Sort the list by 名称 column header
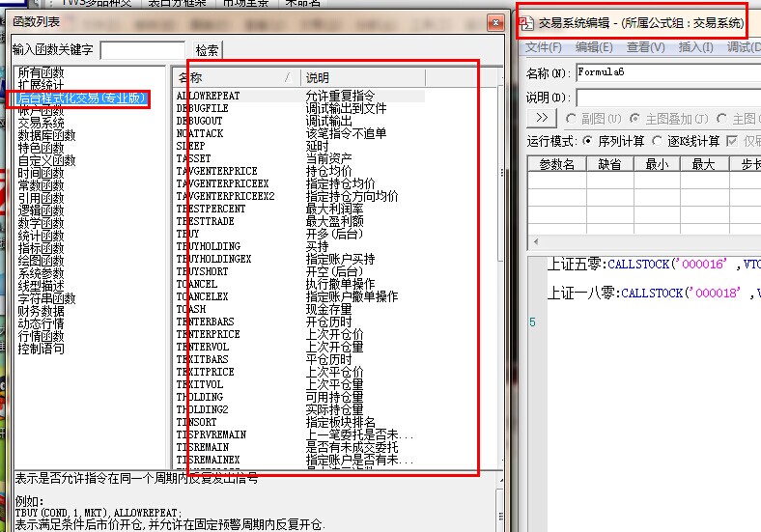The height and width of the screenshot is (532, 761). pyautogui.click(x=232, y=77)
